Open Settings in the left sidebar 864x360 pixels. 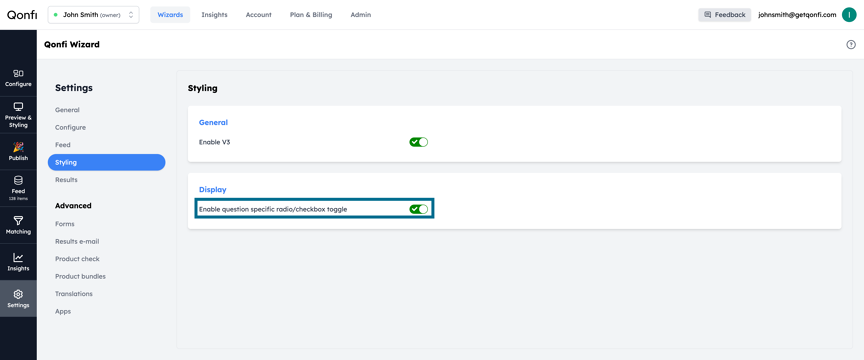click(18, 298)
